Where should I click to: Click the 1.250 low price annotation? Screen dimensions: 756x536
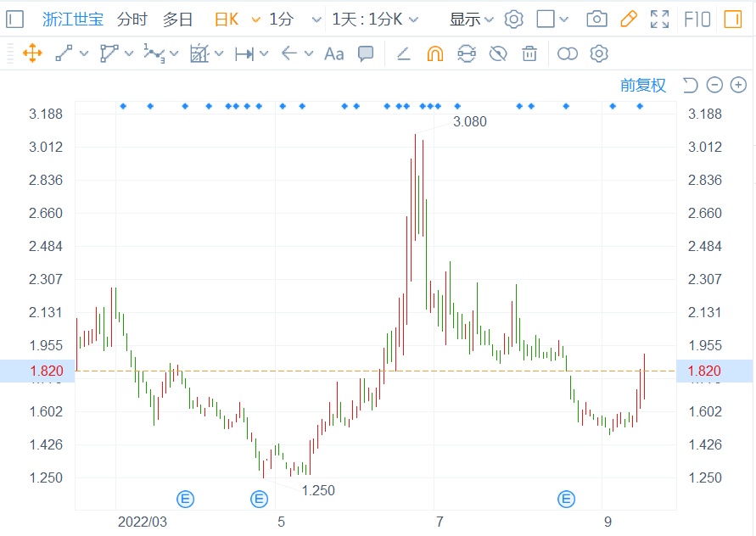(318, 491)
